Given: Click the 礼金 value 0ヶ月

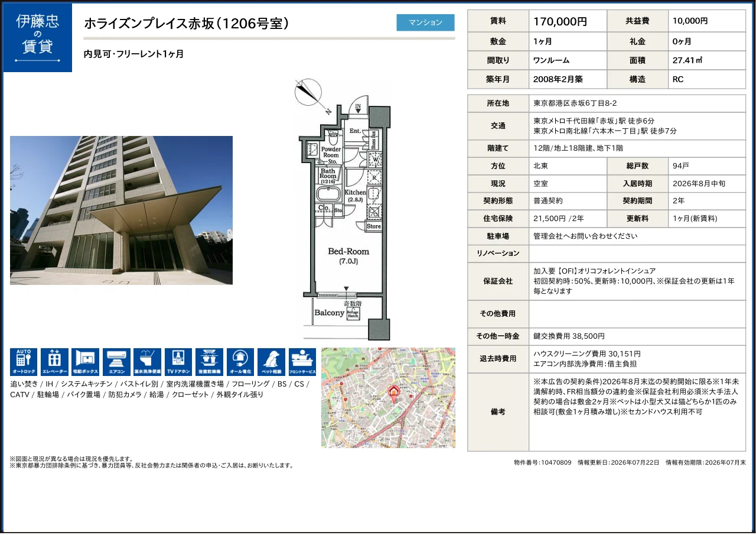Looking at the screenshot, I should click(682, 41).
